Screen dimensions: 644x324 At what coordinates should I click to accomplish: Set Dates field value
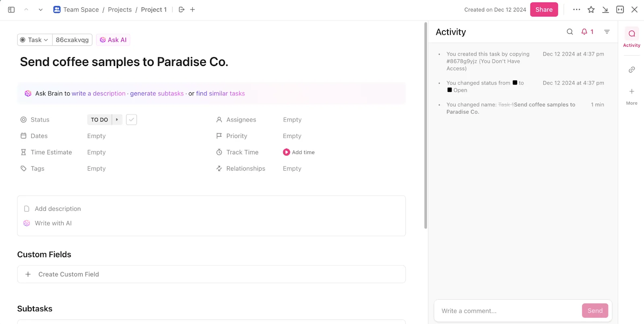[97, 136]
